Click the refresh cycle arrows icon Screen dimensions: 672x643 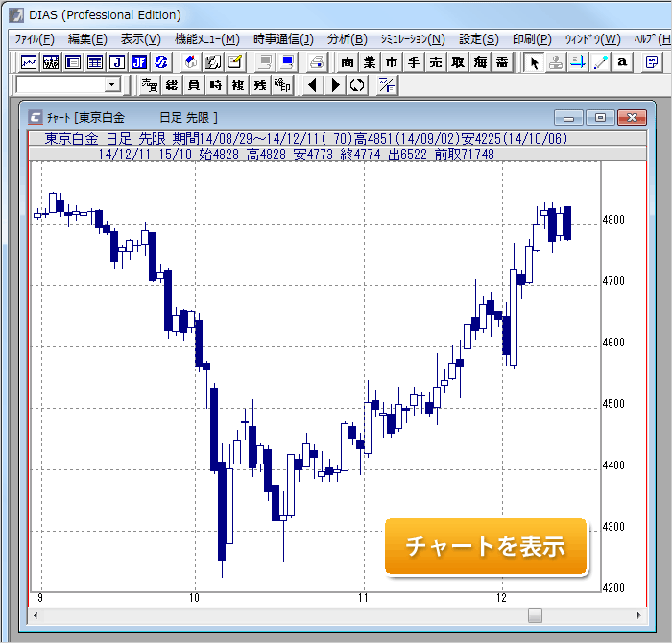point(357,85)
